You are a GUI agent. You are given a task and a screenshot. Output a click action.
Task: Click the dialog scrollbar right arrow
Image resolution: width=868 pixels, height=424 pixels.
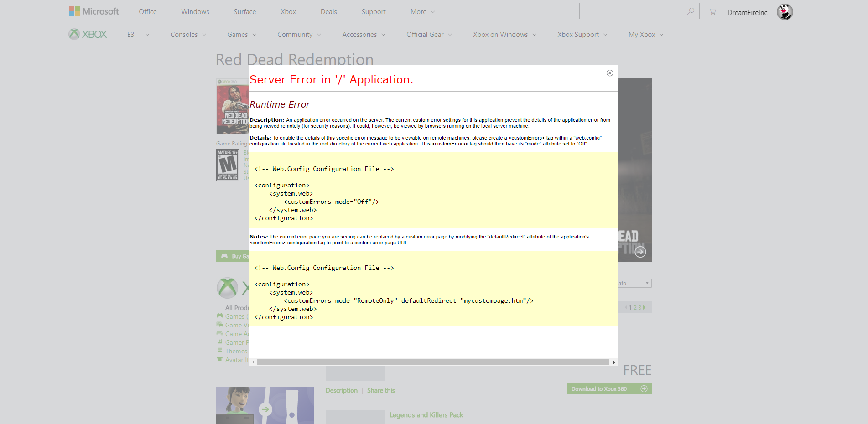(x=614, y=362)
